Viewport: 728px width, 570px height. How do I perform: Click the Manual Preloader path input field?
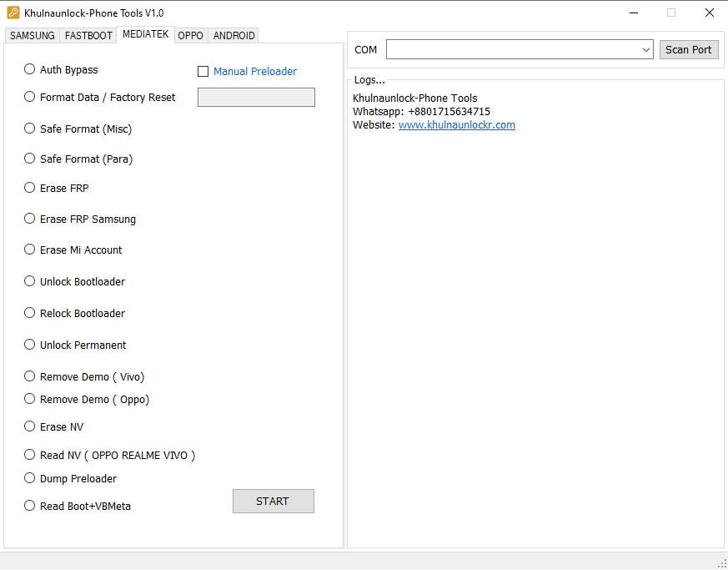(x=256, y=98)
